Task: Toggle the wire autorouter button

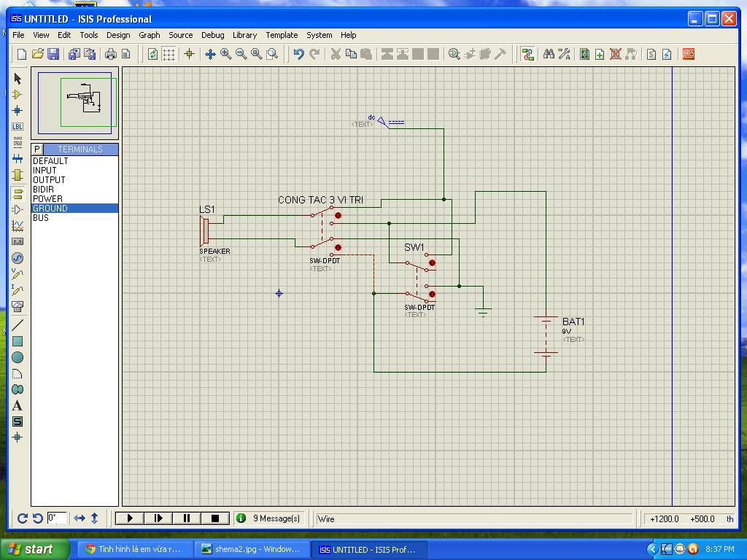Action: tap(528, 54)
